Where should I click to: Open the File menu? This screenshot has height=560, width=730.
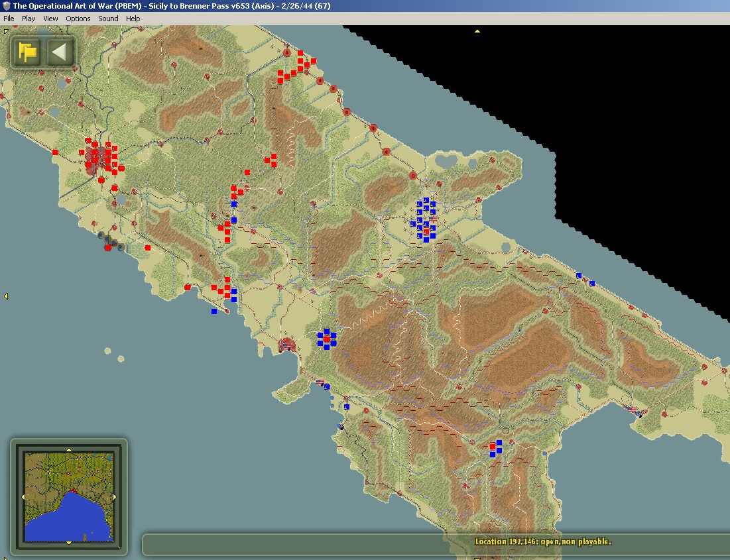tap(9, 19)
